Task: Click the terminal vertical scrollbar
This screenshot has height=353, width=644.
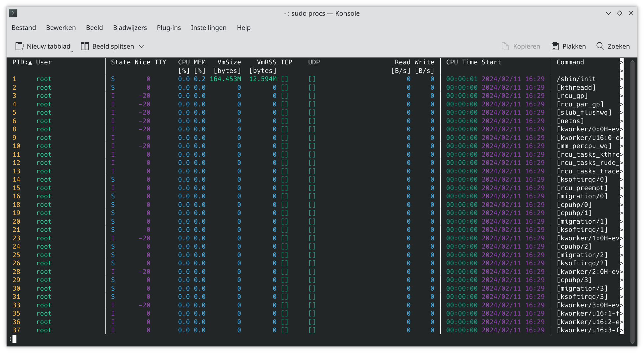Action: [x=632, y=201]
